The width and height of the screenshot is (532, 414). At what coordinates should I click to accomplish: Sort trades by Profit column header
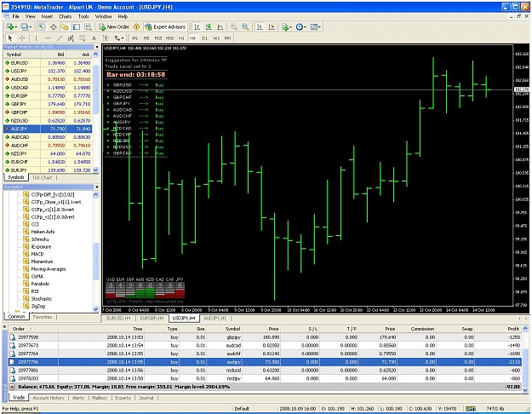(499, 329)
